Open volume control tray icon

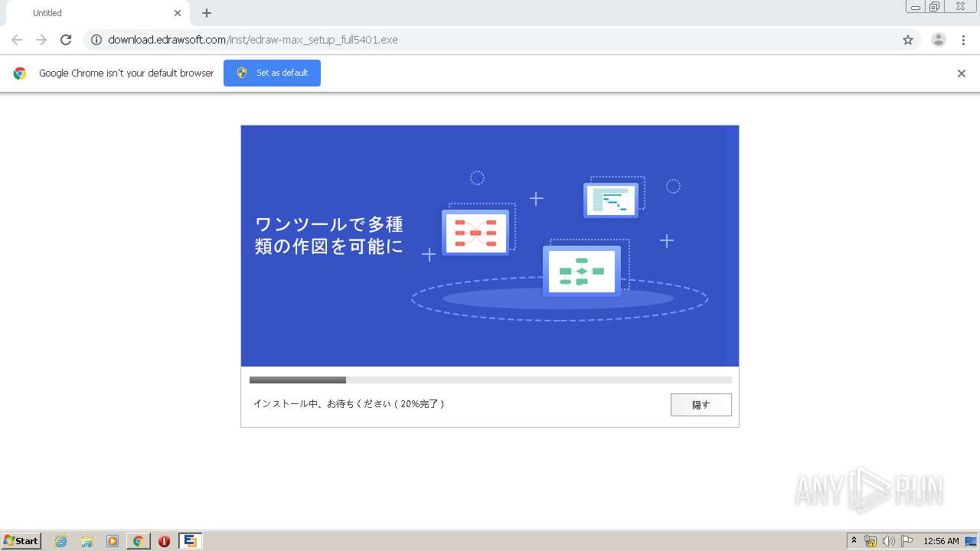(x=889, y=541)
